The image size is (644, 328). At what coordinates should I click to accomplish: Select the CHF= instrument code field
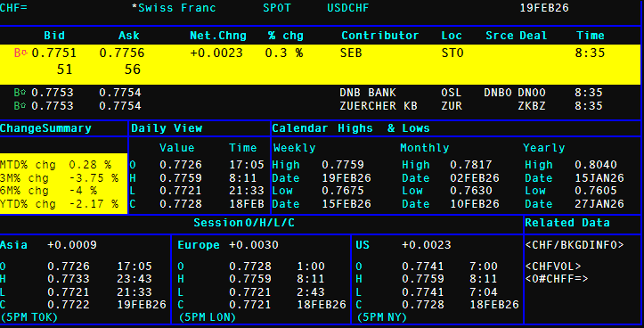[x=13, y=8]
